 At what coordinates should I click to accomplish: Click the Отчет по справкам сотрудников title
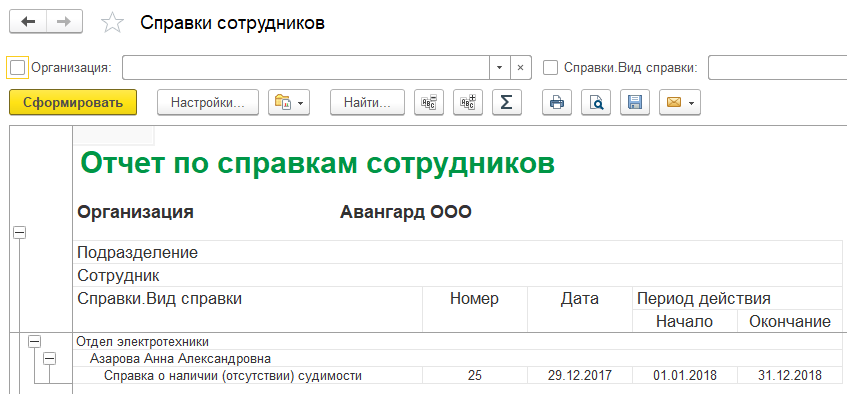click(318, 163)
